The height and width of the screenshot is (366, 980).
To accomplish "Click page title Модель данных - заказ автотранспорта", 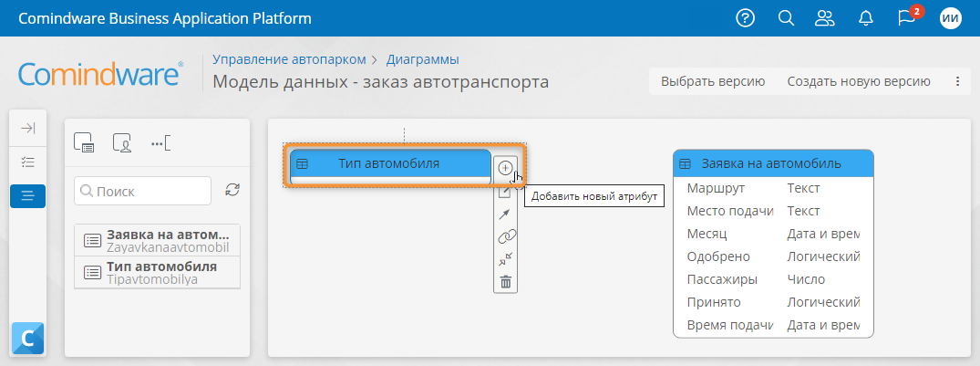I will pos(381,82).
